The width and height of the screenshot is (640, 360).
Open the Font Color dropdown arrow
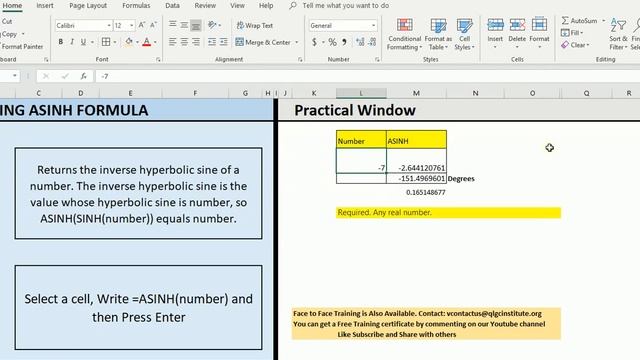(x=155, y=42)
